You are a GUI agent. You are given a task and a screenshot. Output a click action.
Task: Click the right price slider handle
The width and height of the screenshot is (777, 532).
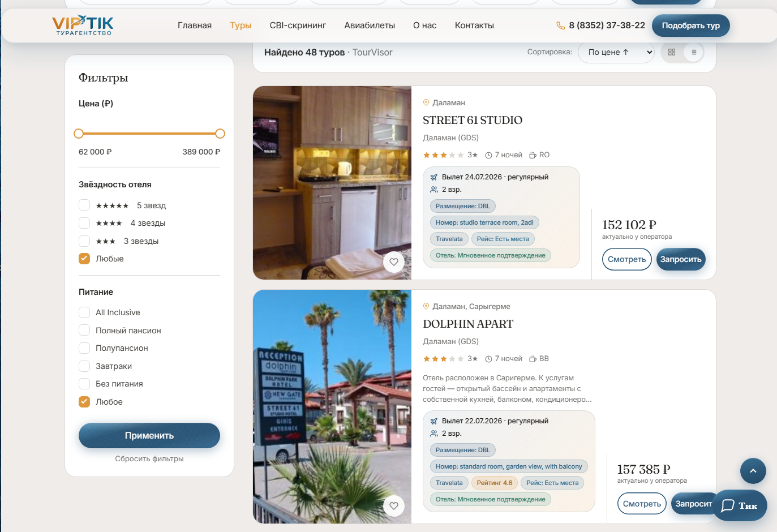[220, 134]
